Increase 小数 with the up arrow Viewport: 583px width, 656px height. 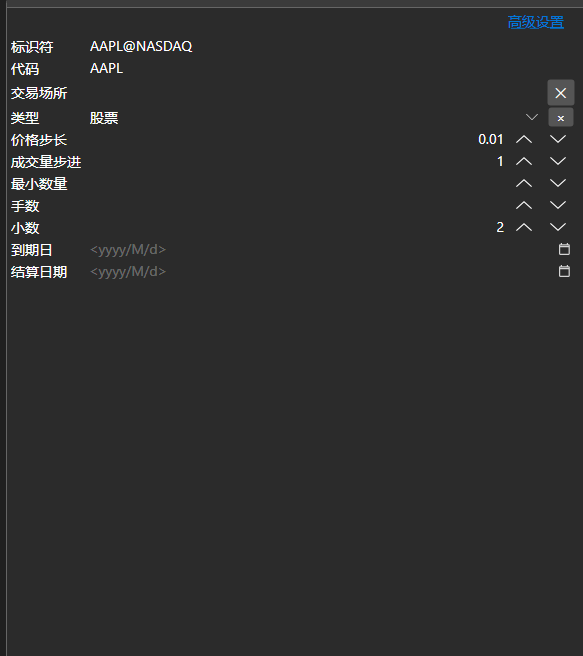(x=524, y=227)
